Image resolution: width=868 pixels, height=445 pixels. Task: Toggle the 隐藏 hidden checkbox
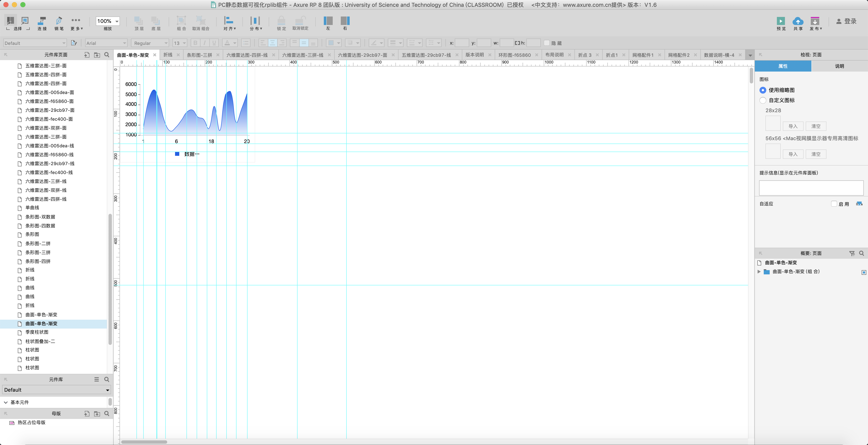point(547,43)
